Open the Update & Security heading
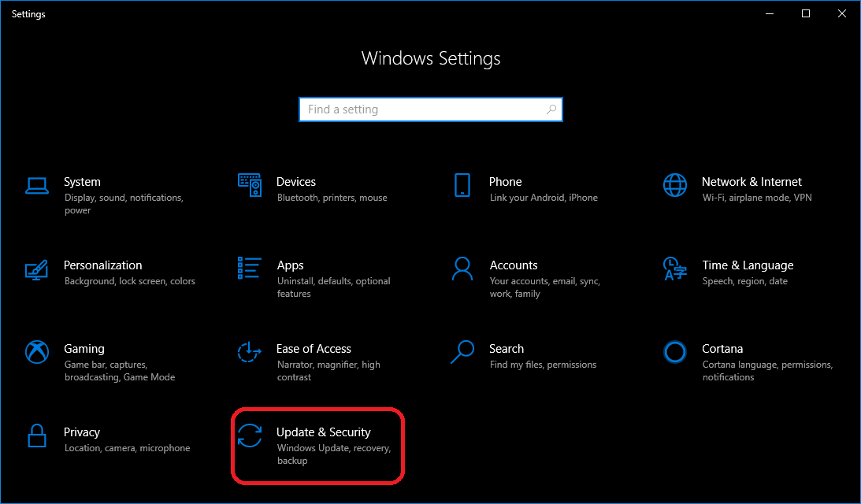This screenshot has width=861, height=504. point(324,432)
